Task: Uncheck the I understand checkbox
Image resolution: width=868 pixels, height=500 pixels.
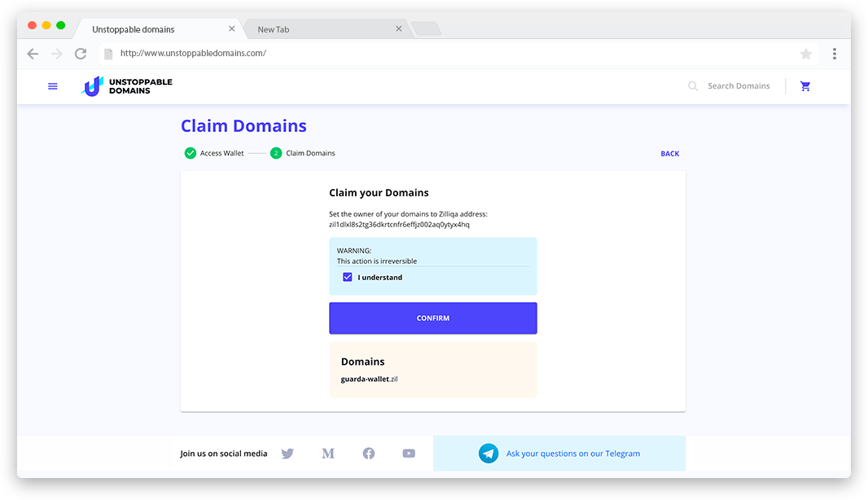Action: pyautogui.click(x=347, y=277)
